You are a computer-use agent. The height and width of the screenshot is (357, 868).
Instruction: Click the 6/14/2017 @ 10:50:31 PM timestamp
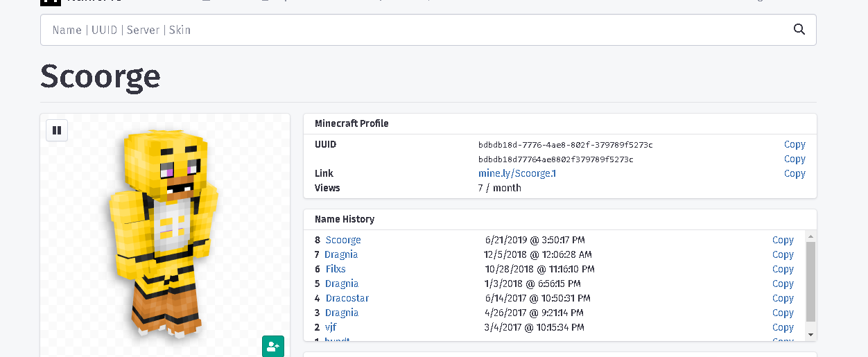537,298
